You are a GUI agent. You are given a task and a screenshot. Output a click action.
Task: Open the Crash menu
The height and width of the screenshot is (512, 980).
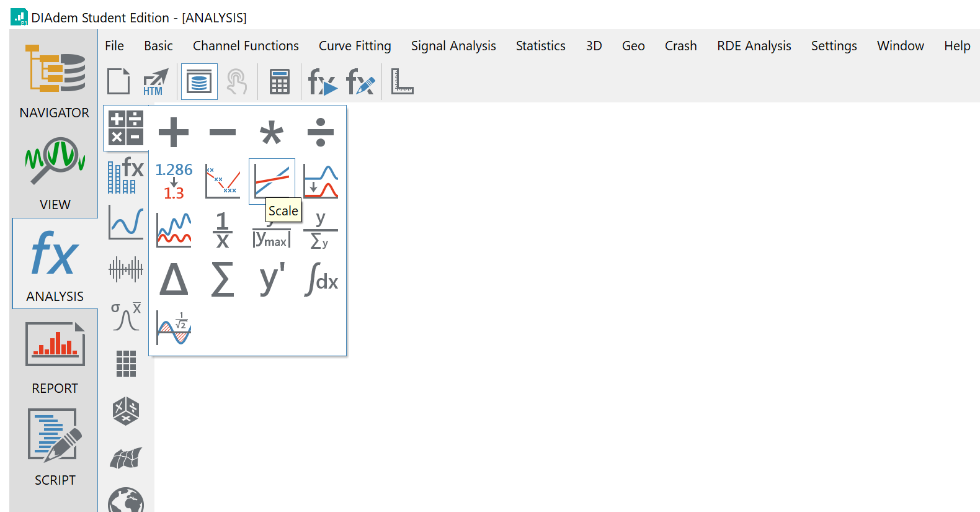[680, 46]
